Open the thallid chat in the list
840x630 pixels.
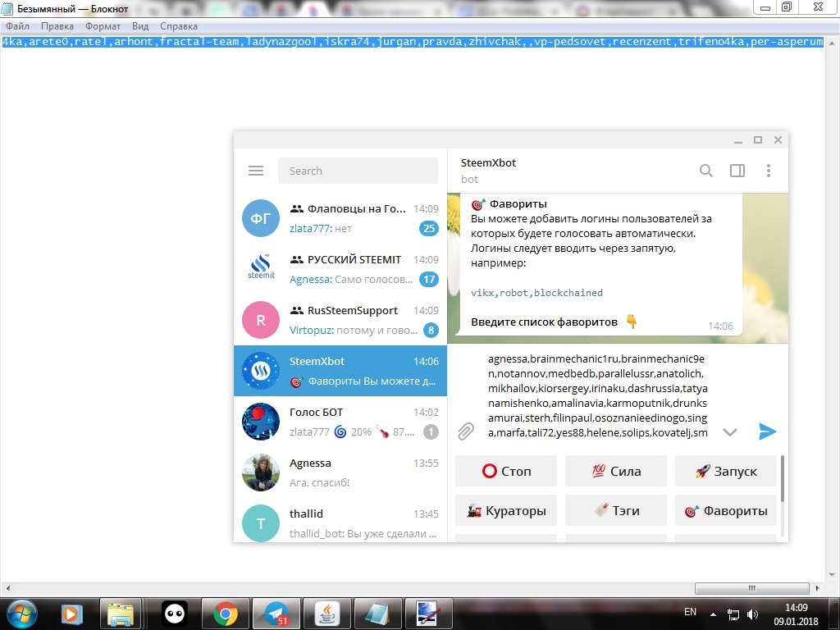[x=340, y=523]
